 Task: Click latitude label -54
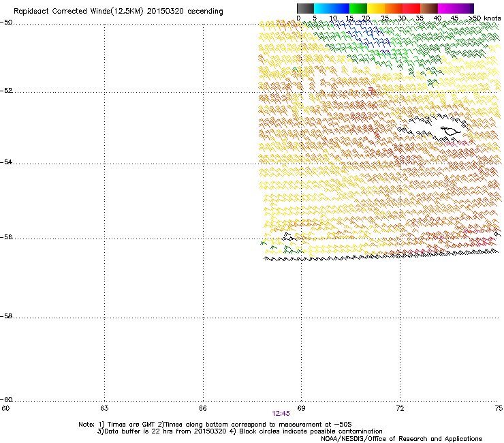(x=6, y=162)
